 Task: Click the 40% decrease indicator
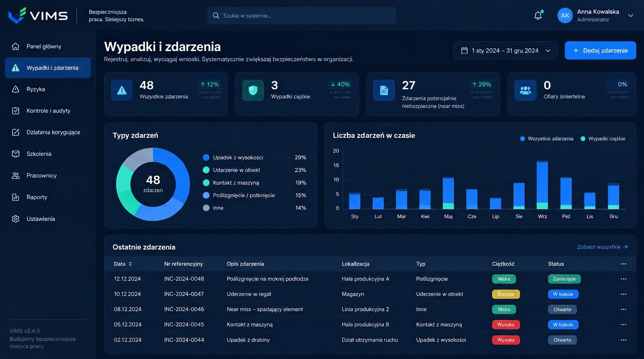tap(340, 85)
